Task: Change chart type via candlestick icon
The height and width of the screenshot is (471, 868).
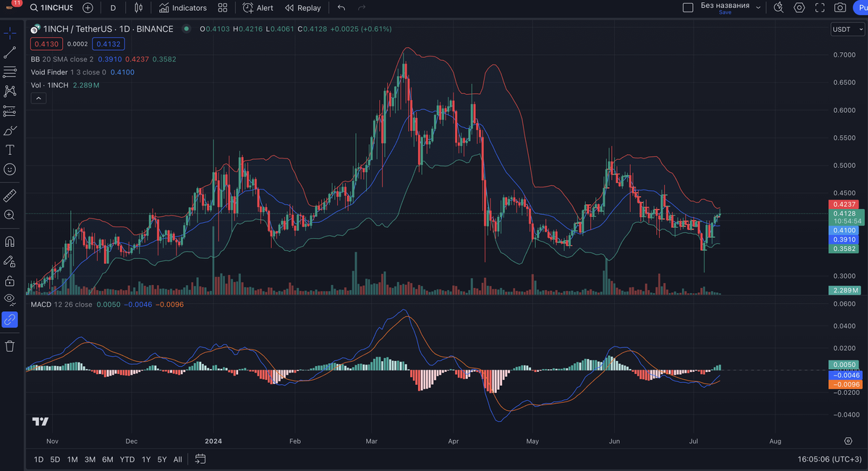Action: point(139,8)
